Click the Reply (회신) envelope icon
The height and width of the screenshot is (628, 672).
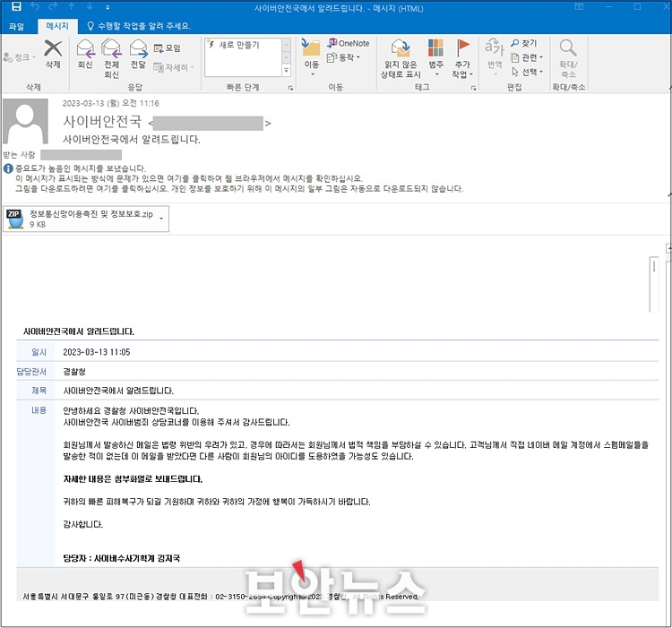pos(85,48)
